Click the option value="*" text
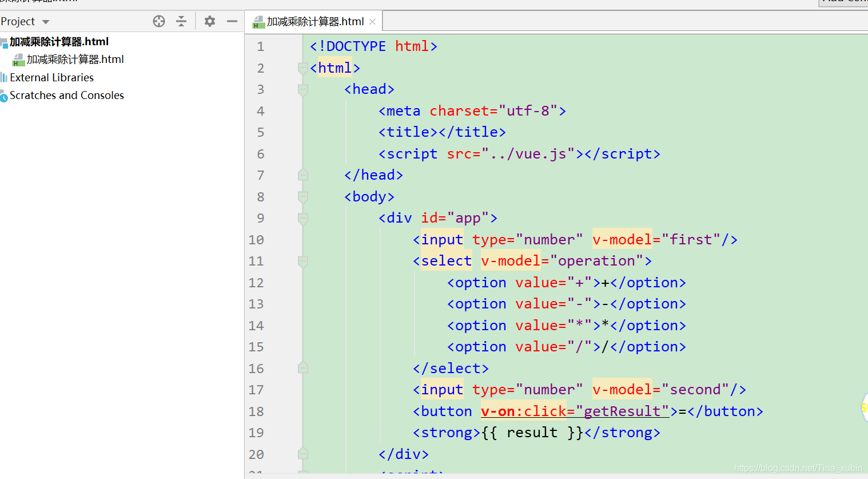Screen dimensions: 868x479 coord(566,326)
